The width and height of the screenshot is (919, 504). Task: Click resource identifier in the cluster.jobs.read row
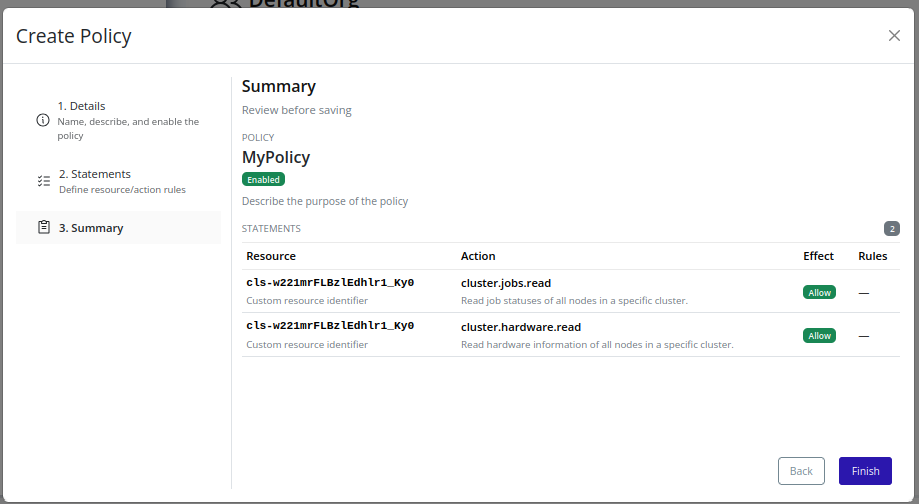pyautogui.click(x=330, y=282)
